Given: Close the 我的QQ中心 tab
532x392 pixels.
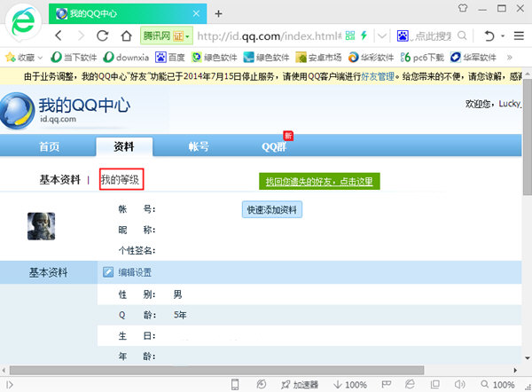Looking at the screenshot, I should tap(196, 13).
